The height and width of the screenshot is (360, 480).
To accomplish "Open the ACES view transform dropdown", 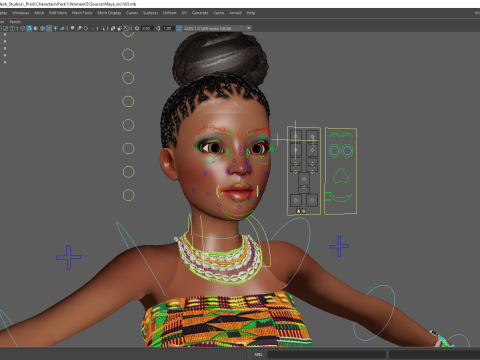I will coord(217,28).
